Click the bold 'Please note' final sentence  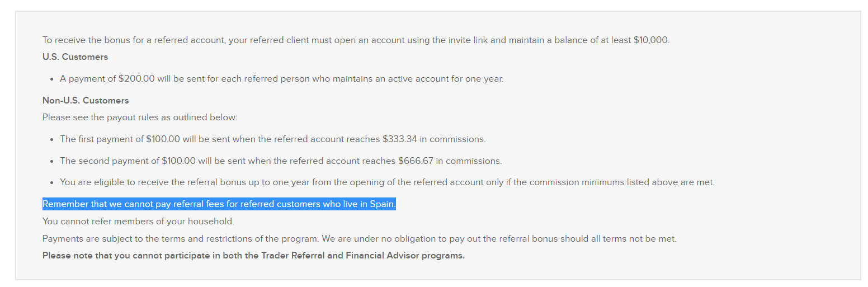point(253,256)
